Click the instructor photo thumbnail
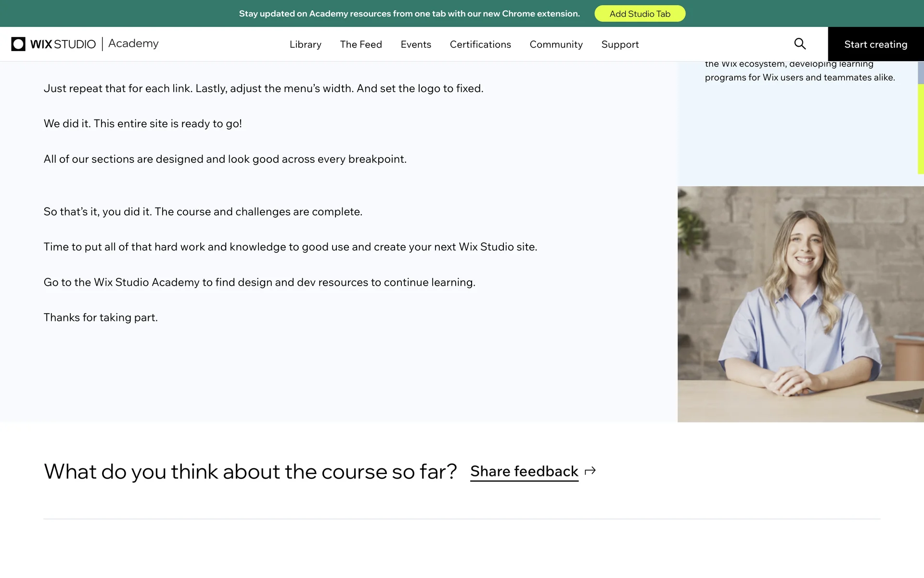 point(800,304)
